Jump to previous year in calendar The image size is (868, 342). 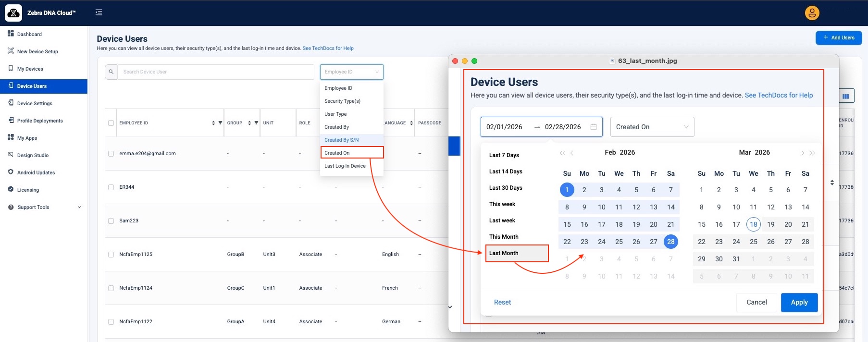pos(562,153)
